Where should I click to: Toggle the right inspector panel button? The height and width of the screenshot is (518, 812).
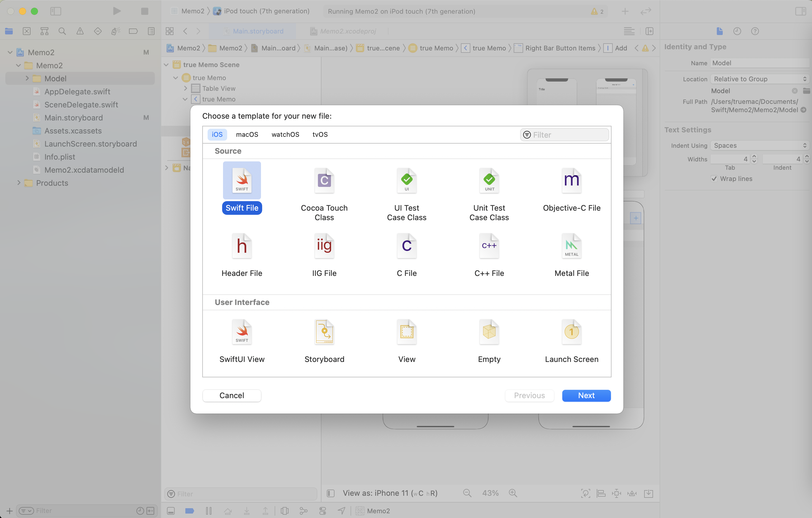[x=800, y=11]
